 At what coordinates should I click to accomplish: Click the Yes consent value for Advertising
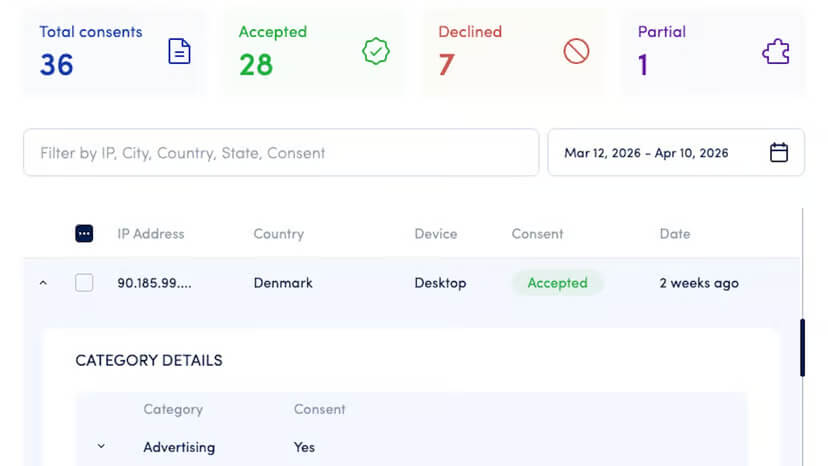[x=304, y=447]
